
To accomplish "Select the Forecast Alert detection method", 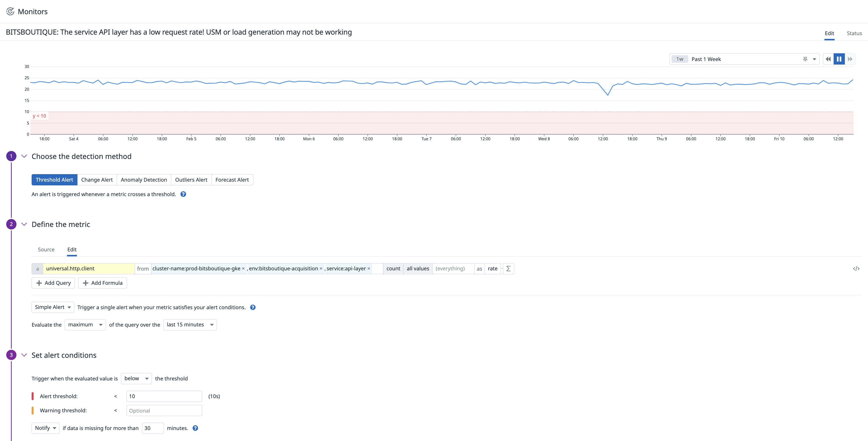I will 232,179.
